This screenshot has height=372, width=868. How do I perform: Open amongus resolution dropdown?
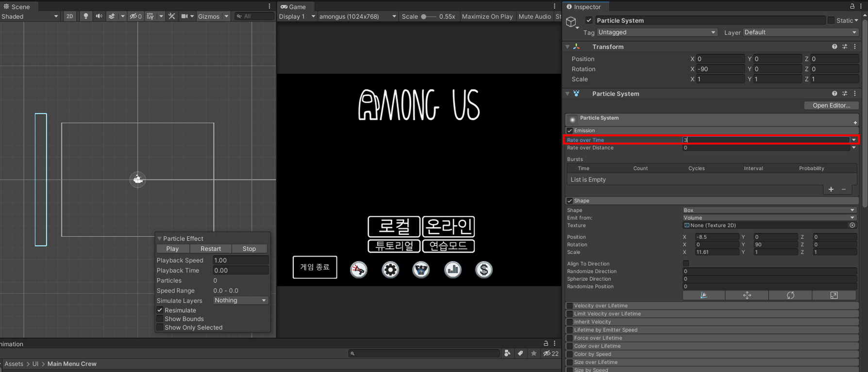coord(358,16)
